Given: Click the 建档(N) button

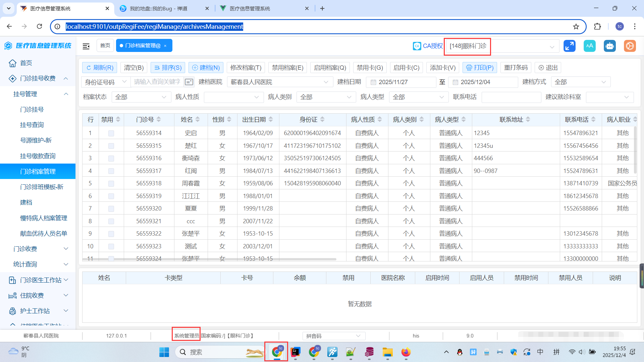Looking at the screenshot, I should pyautogui.click(x=206, y=68).
